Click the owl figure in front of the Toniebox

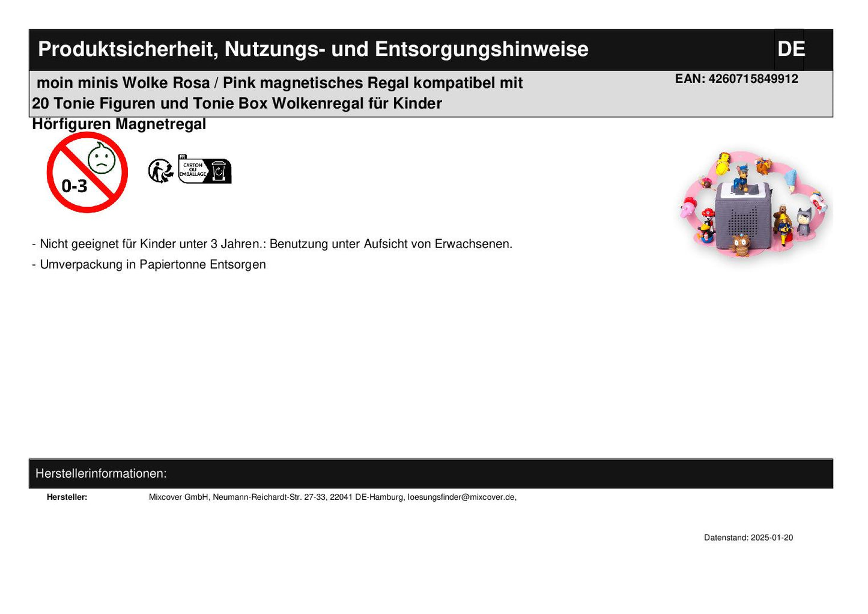click(741, 245)
